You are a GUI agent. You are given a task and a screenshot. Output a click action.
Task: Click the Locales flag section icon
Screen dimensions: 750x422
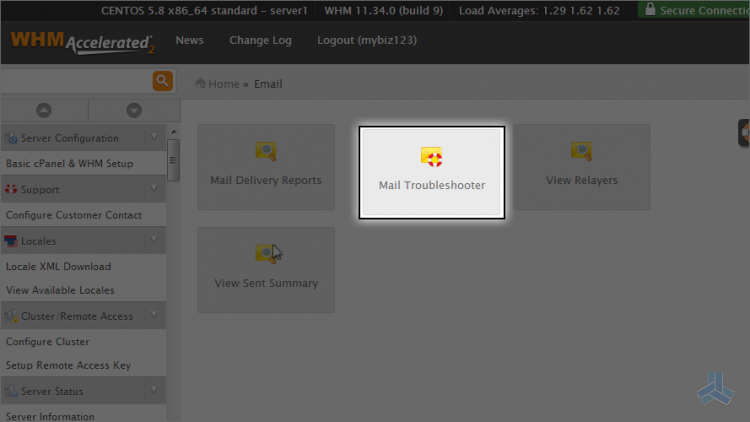pos(10,241)
